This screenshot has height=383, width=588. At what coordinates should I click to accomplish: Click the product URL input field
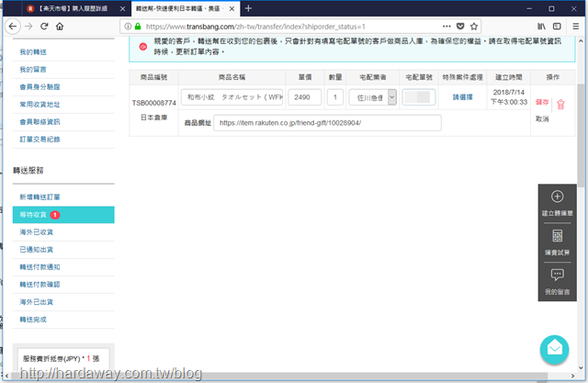point(327,123)
